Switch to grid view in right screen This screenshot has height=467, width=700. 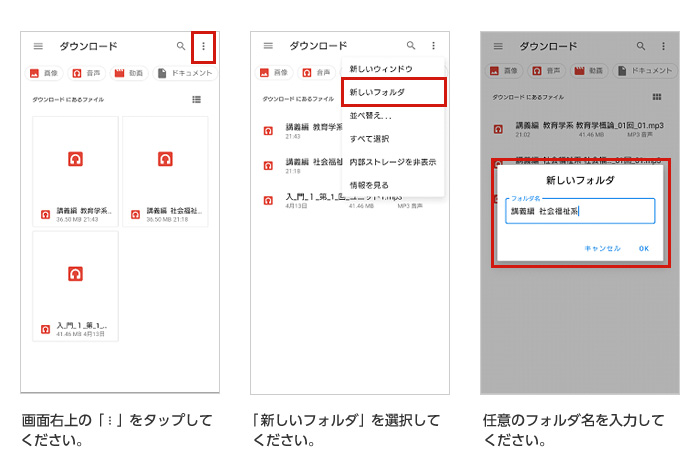click(657, 97)
